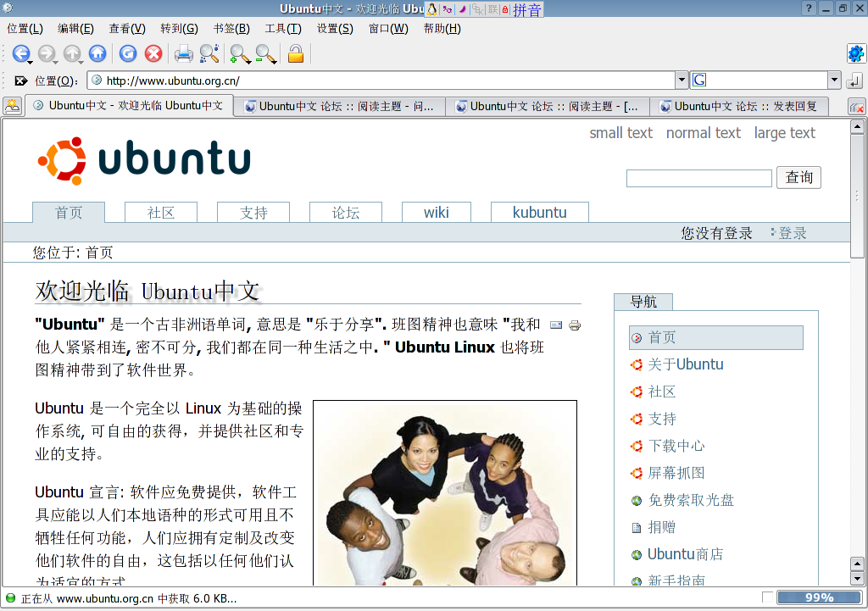Open the 帮助(H) menu
The height and width of the screenshot is (611, 868).
click(x=442, y=29)
